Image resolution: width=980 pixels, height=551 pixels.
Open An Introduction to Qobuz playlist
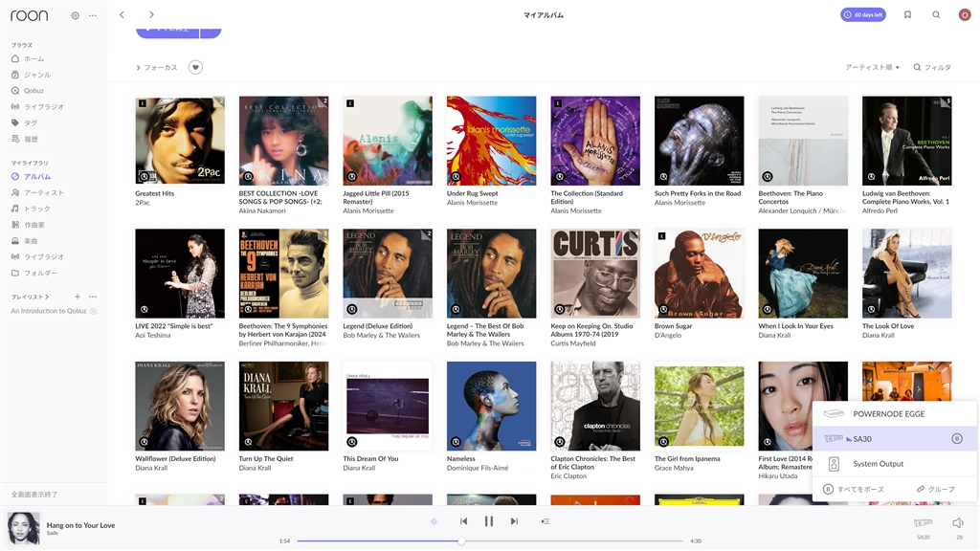[49, 311]
